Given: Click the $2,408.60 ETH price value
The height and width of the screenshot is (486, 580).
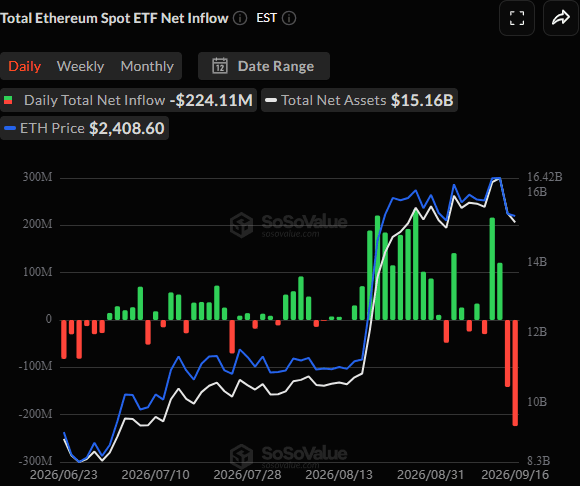Looking at the screenshot, I should point(127,128).
